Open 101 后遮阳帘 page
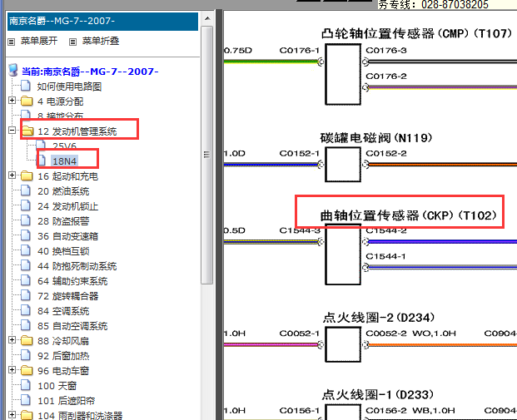The image size is (517, 420). point(67,401)
